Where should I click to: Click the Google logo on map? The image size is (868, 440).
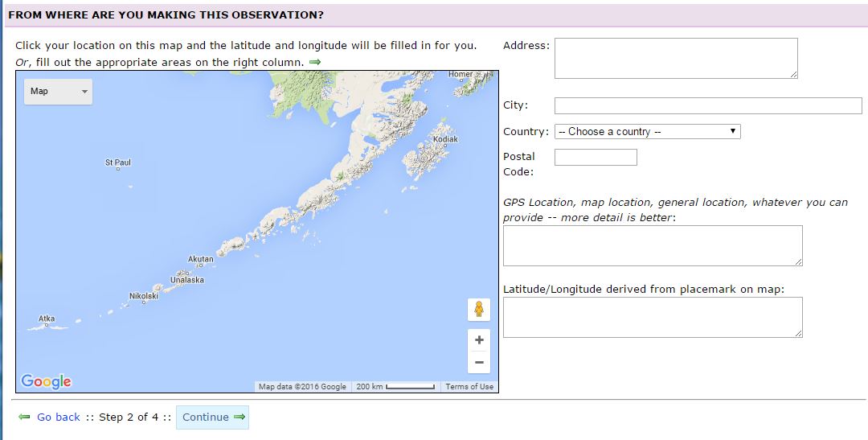point(47,381)
